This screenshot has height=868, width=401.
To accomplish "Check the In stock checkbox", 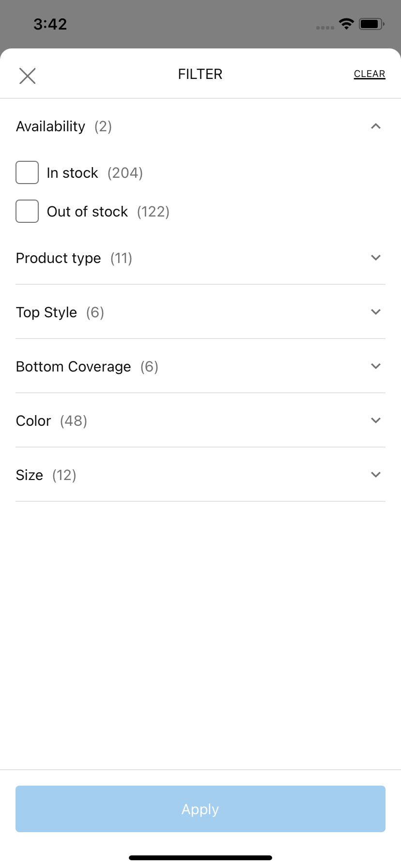I will coord(27,172).
